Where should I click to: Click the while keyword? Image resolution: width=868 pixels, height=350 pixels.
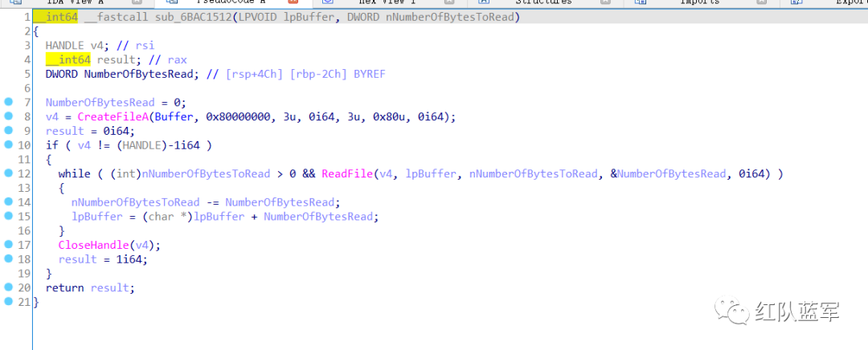point(74,173)
